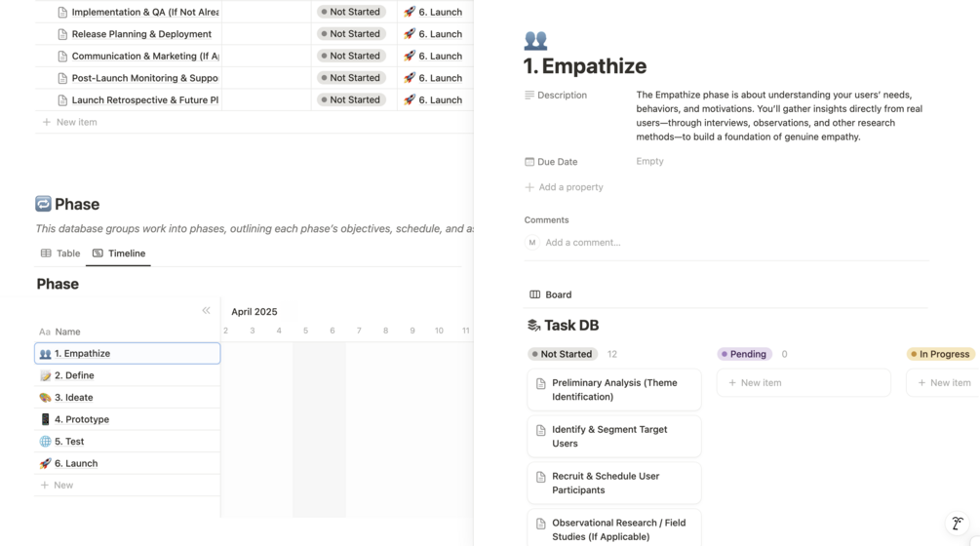
Task: Click the palette icon beside 3. Ideate
Action: click(45, 398)
